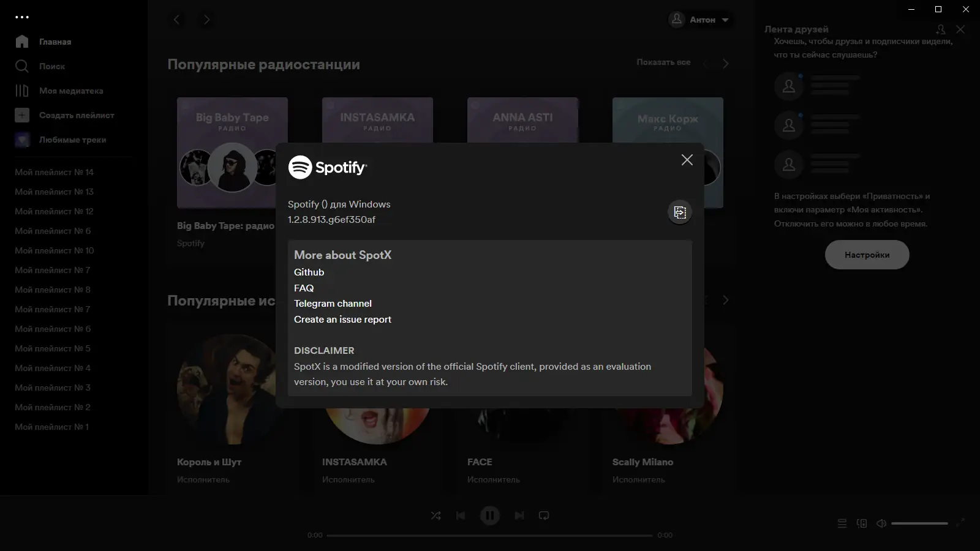Image resolution: width=980 pixels, height=551 pixels.
Task: Maximize the Spotify window
Action: pos(938,9)
